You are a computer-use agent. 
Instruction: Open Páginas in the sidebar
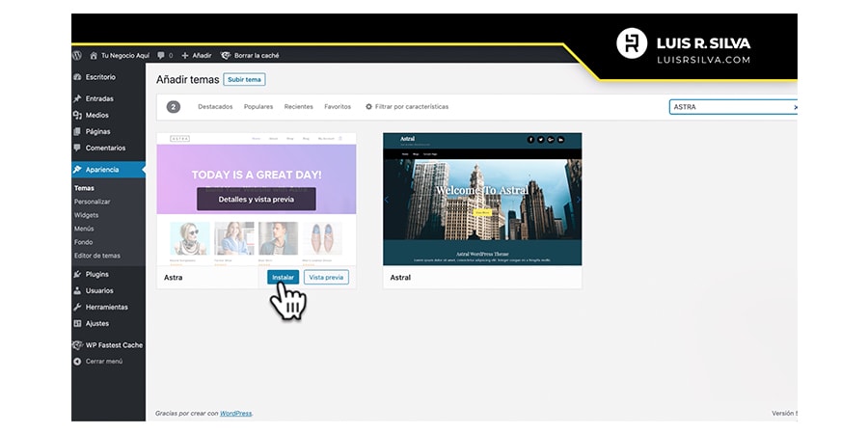pos(97,132)
